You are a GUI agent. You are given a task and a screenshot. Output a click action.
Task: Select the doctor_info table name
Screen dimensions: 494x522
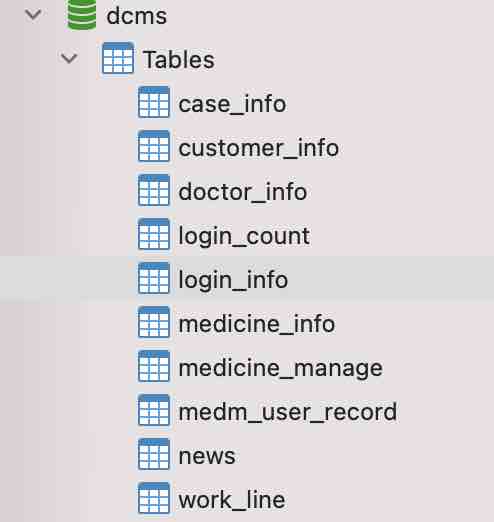[x=243, y=192]
